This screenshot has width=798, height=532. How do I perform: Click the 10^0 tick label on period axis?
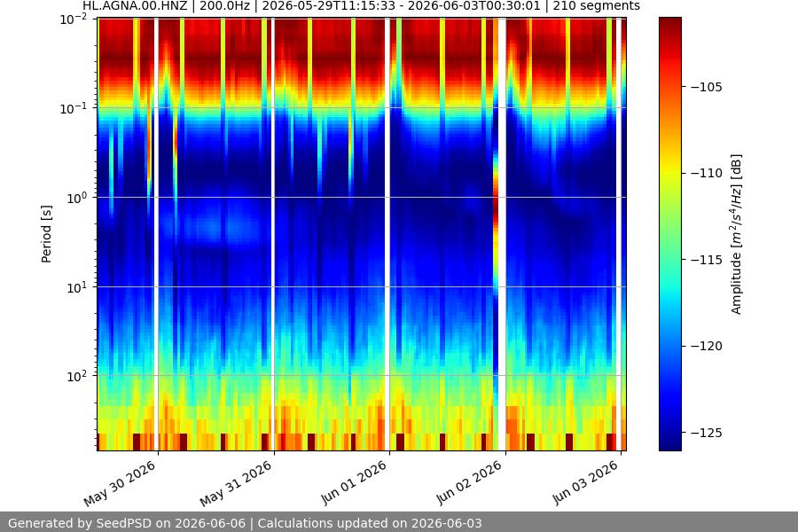point(77,198)
